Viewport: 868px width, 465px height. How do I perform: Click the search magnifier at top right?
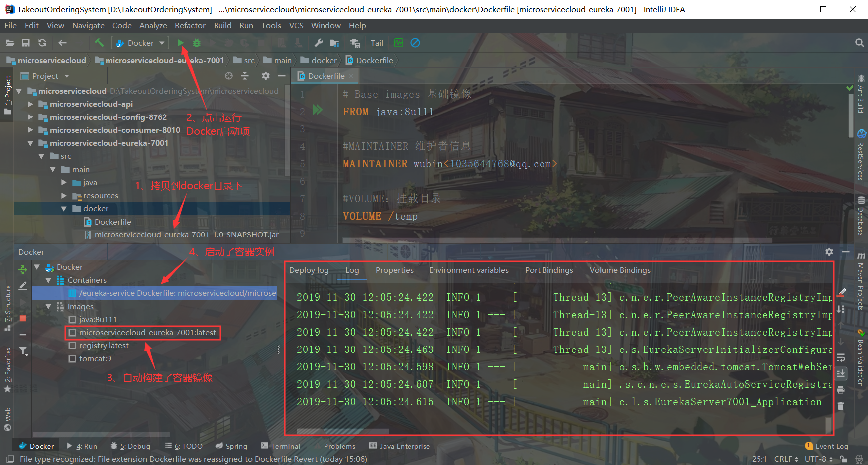[x=860, y=43]
